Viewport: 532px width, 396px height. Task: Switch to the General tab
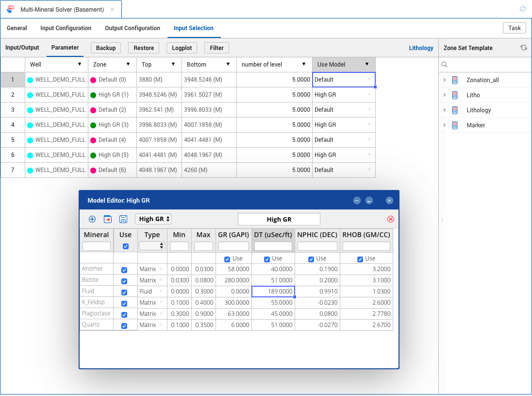[17, 28]
